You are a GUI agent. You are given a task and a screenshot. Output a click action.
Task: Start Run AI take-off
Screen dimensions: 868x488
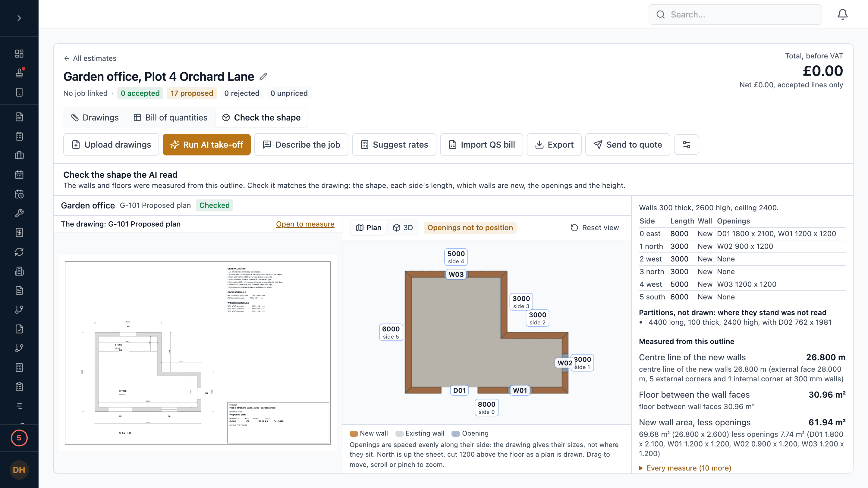click(206, 145)
